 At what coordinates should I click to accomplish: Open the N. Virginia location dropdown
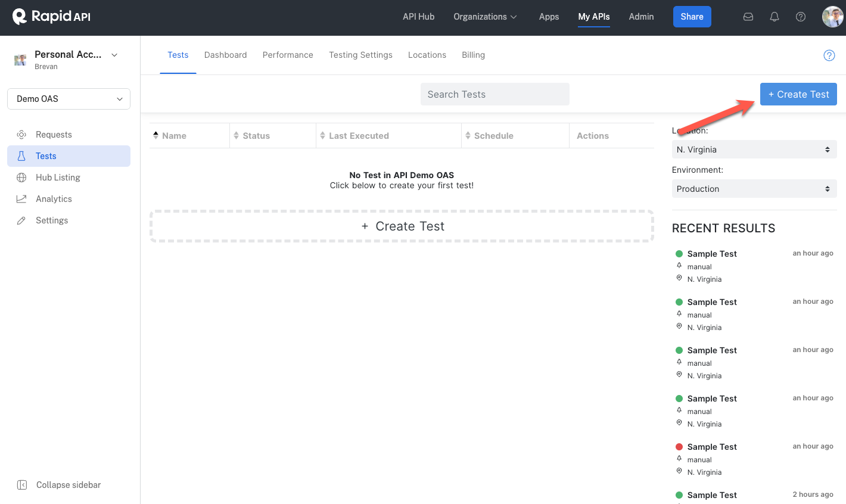(754, 150)
